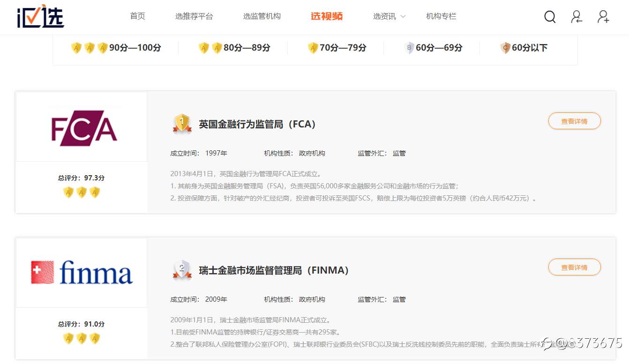Click text 2013年4月1日 FCA正式成立
This screenshot has height=364, width=629.
246,174
